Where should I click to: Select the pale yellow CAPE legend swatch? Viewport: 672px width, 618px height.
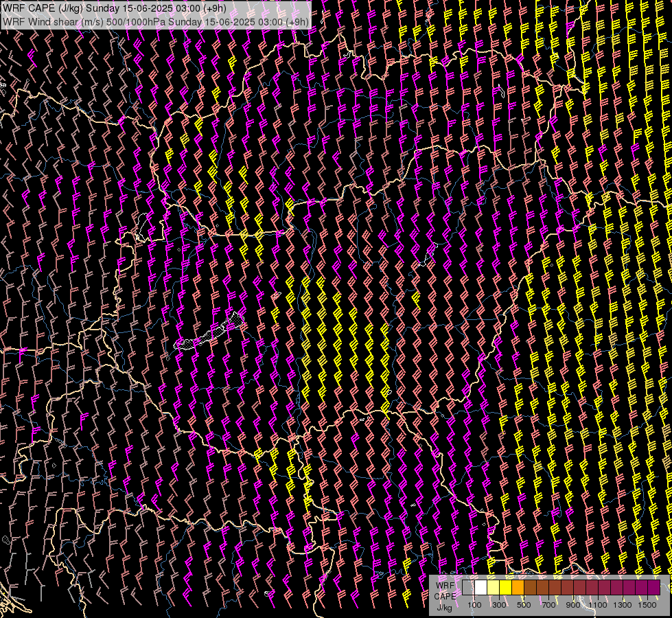(494, 588)
